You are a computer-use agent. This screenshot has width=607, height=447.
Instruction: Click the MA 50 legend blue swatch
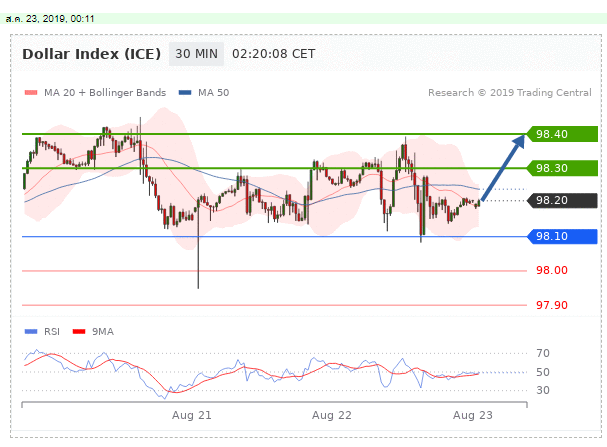tap(185, 92)
